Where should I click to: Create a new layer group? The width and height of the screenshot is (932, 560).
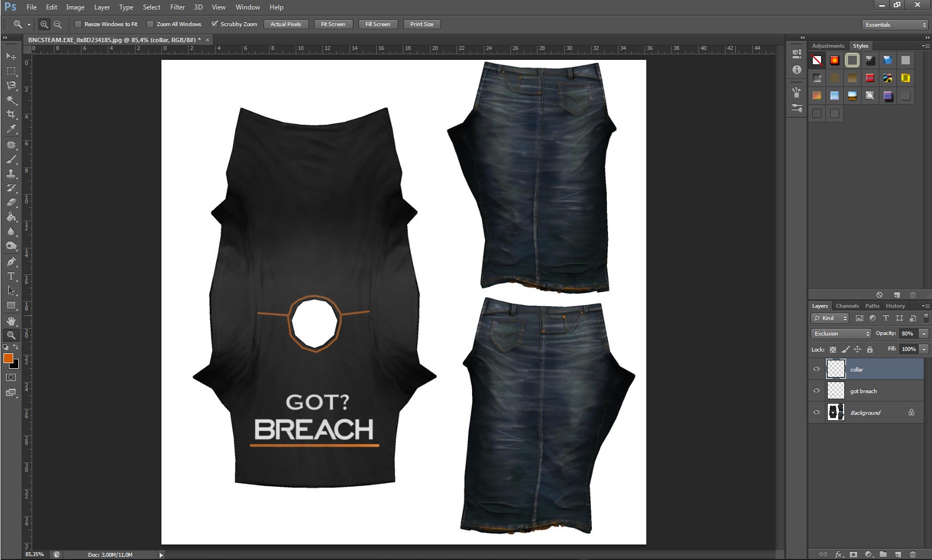tap(883, 554)
